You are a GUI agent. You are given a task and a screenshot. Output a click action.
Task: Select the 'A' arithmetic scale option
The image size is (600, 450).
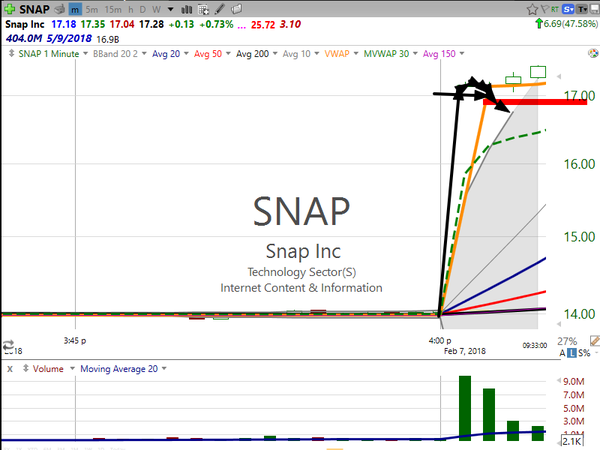coord(562,353)
